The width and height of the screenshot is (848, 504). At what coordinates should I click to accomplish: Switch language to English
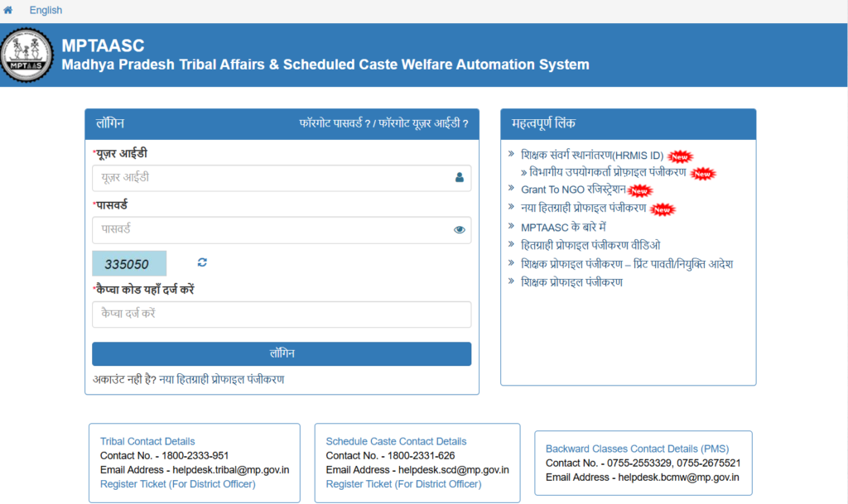click(46, 10)
